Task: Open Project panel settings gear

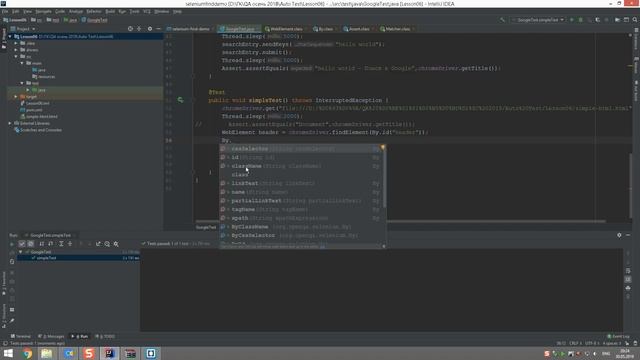Action: pos(150,29)
